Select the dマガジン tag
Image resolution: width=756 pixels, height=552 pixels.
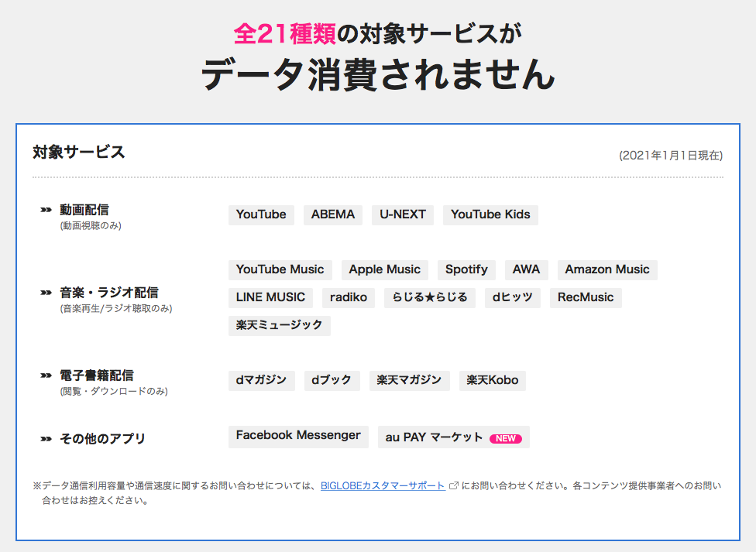click(x=261, y=380)
